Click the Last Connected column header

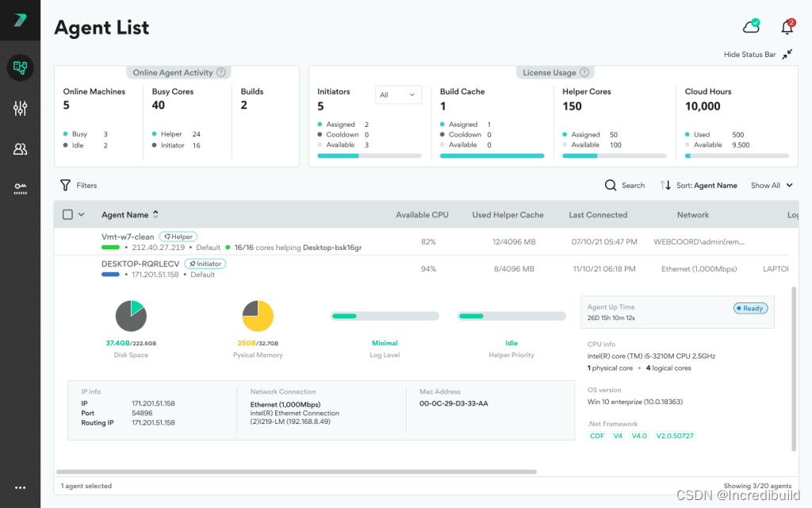[598, 214]
